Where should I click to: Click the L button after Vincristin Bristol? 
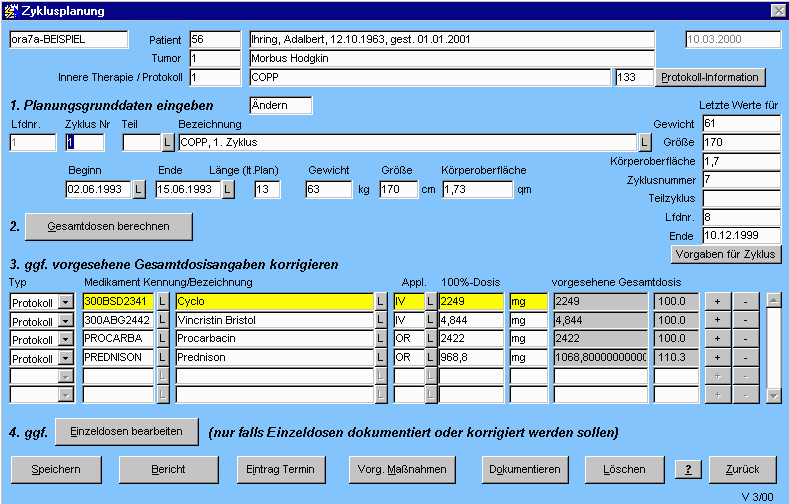380,320
